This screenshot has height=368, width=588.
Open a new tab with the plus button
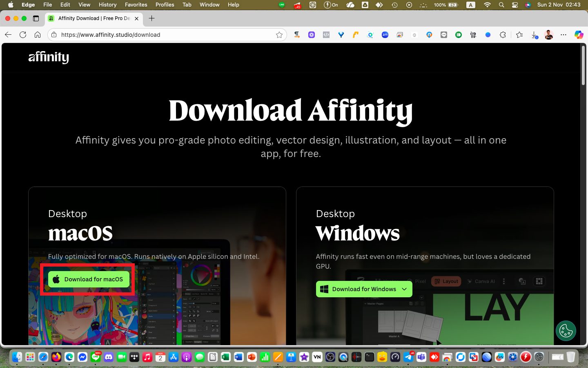point(152,18)
